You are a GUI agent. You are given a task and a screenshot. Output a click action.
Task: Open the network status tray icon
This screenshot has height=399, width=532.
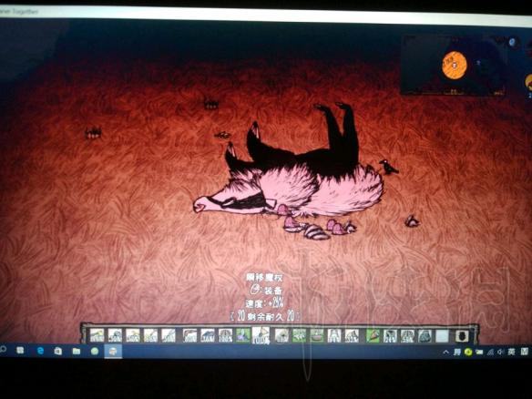(490, 353)
